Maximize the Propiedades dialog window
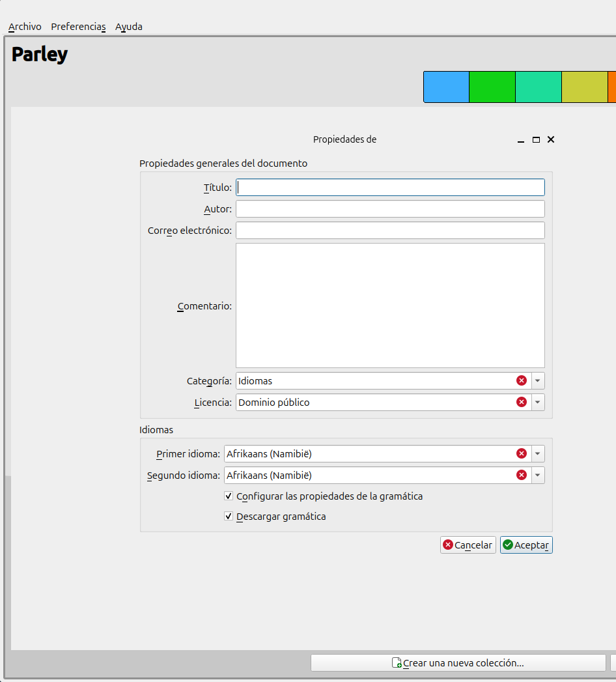This screenshot has height=682, width=616. pyautogui.click(x=536, y=140)
